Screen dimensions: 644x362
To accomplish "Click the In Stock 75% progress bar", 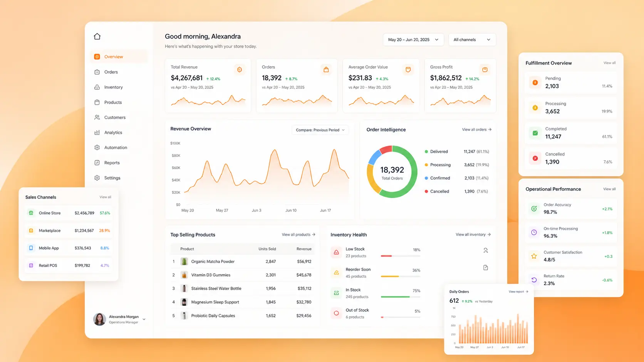I will click(401, 297).
